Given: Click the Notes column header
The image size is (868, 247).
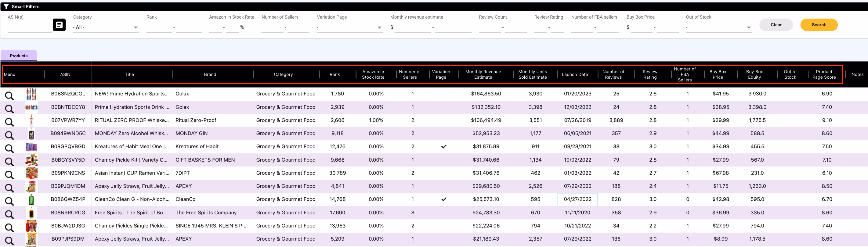Looking at the screenshot, I should pyautogui.click(x=857, y=74).
